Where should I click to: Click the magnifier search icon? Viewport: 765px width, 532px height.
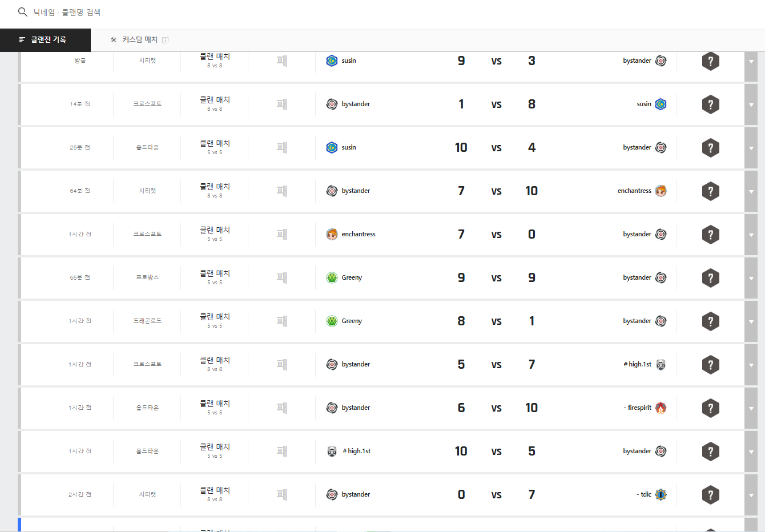tap(23, 12)
